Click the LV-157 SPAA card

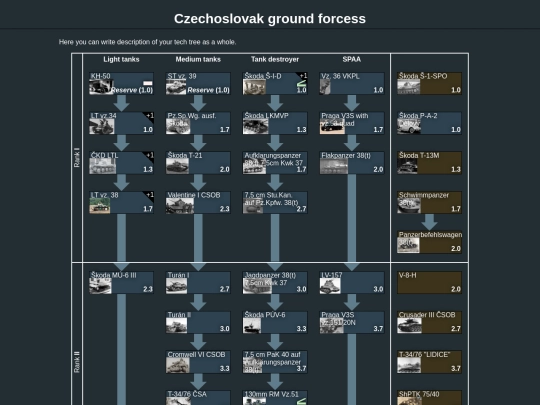[352, 282]
